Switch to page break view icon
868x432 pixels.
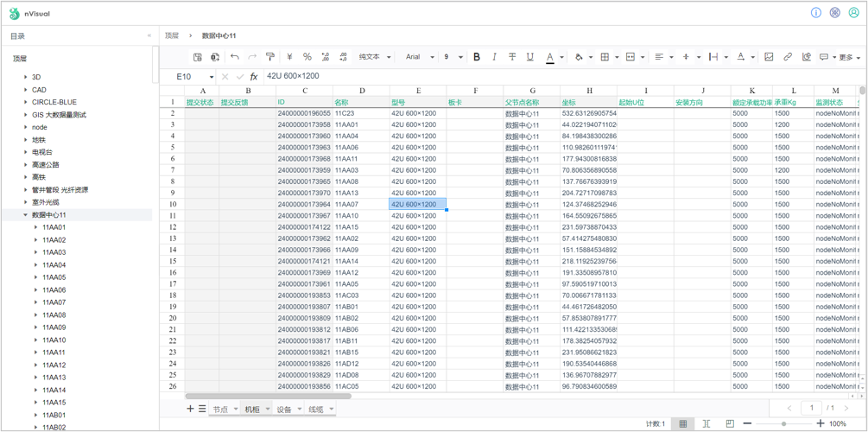point(706,423)
